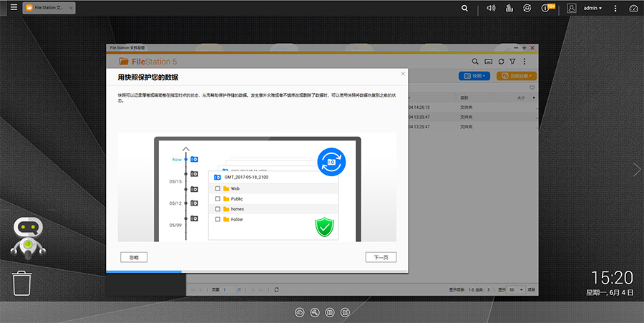Check the homes folder checkbox

pos(218,209)
